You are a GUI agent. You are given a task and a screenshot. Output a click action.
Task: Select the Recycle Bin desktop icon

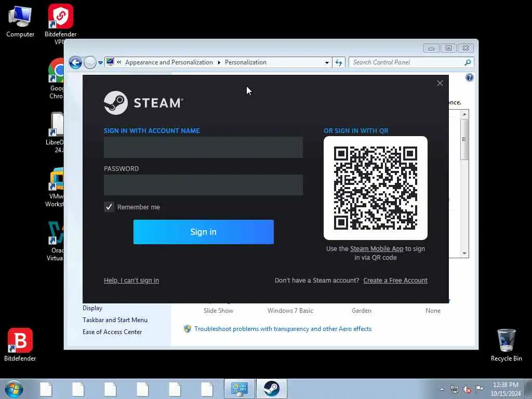coord(506,345)
